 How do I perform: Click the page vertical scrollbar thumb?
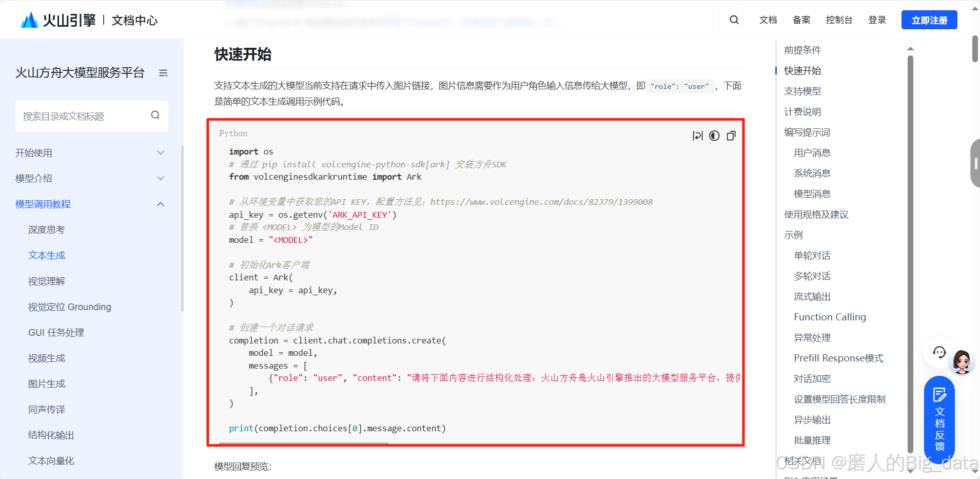(x=975, y=49)
